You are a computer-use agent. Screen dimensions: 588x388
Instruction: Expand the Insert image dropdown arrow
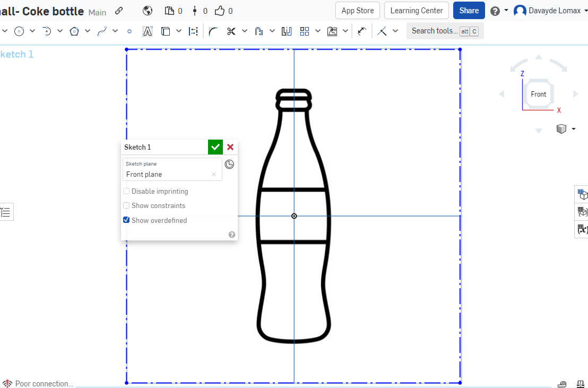[x=345, y=31]
